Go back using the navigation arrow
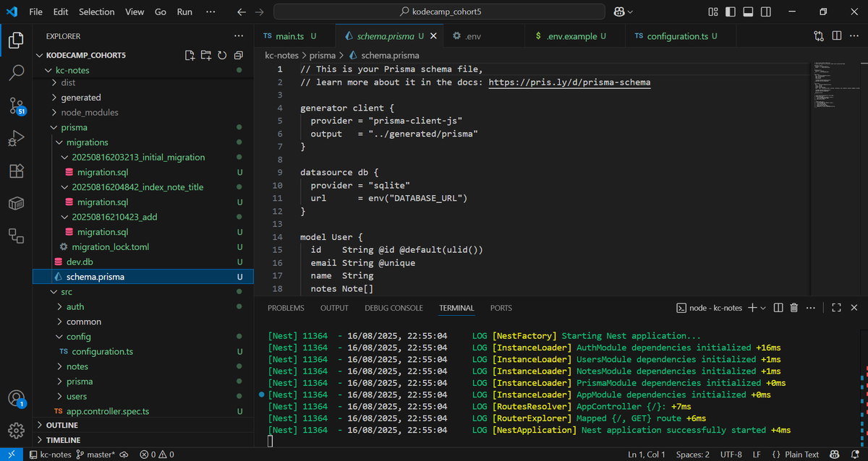The width and height of the screenshot is (868, 461). tap(242, 12)
